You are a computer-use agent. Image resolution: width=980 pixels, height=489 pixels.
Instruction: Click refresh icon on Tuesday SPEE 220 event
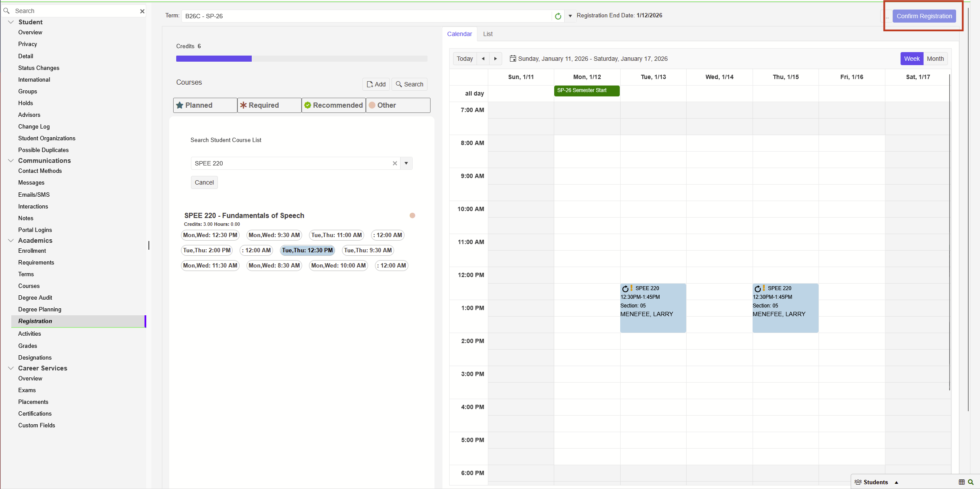tap(625, 289)
